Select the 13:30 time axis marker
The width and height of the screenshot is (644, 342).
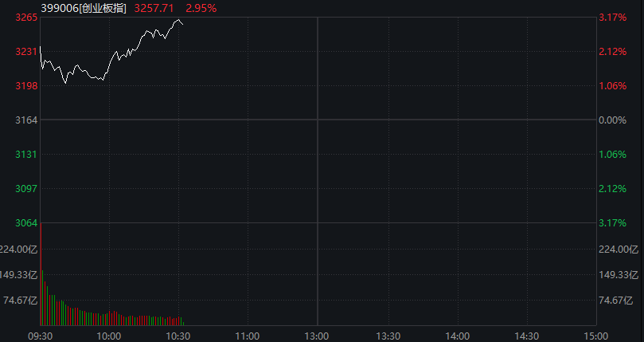click(x=388, y=336)
